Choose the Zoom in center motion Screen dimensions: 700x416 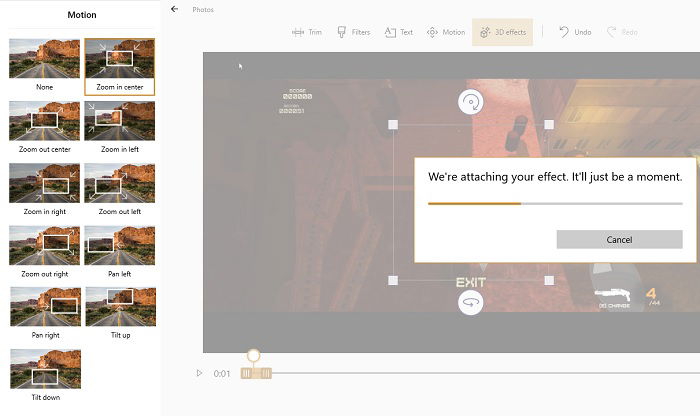(120, 67)
